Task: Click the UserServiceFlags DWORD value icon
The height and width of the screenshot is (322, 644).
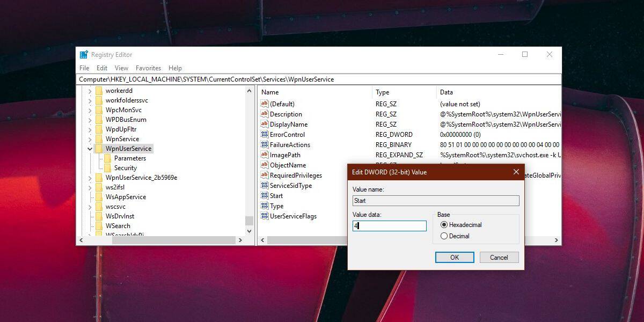Action: [264, 216]
